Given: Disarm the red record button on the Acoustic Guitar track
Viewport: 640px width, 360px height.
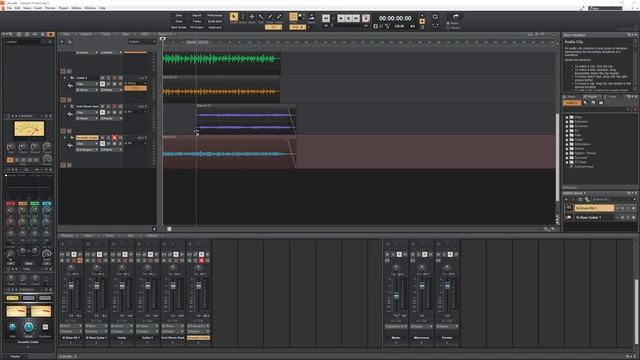Looking at the screenshot, I should point(114,138).
